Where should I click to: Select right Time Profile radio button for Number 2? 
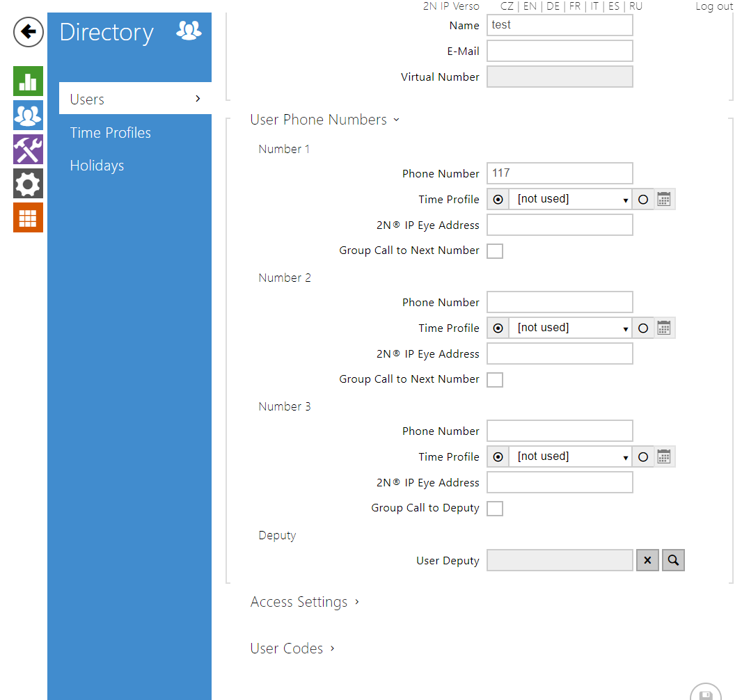[643, 328]
